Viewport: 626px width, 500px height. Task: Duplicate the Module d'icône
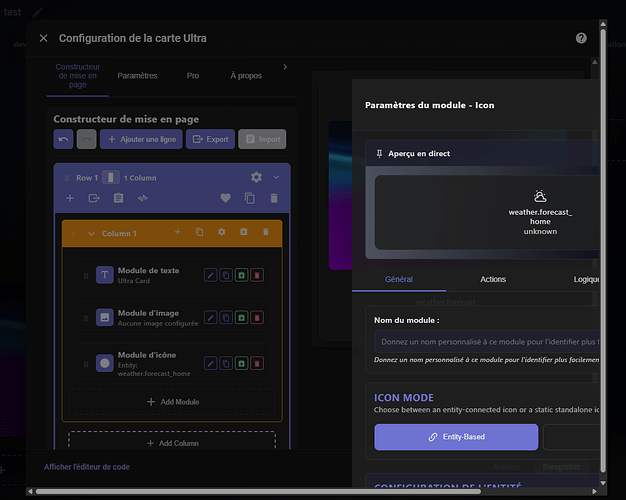pyautogui.click(x=226, y=363)
